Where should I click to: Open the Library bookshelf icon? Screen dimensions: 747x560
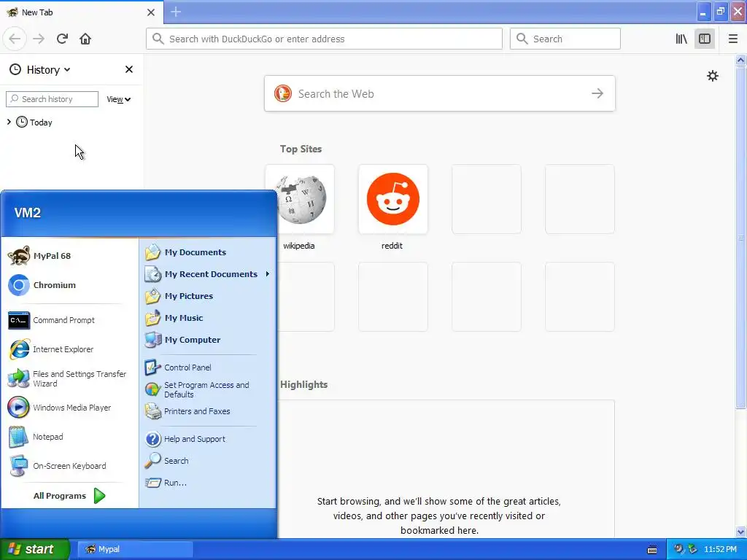[681, 39]
